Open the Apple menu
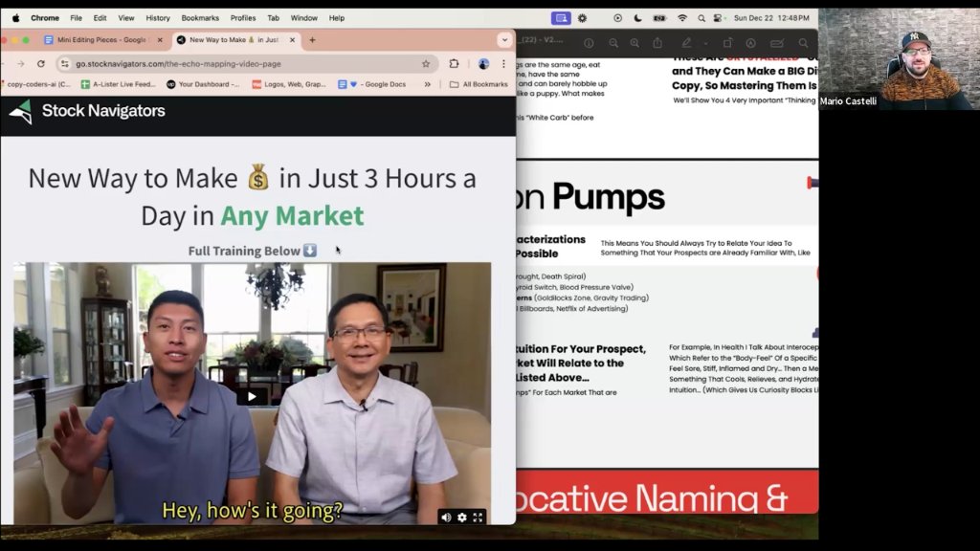 pos(15,18)
